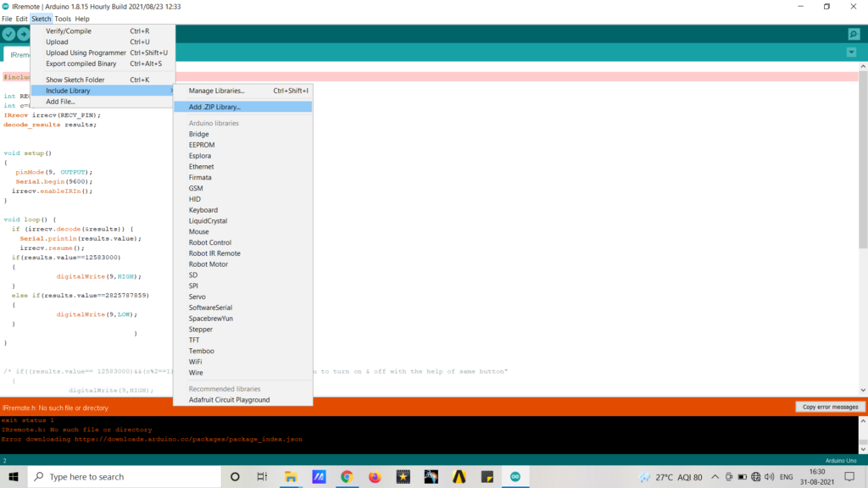Include the Esplora library
868x488 pixels.
(x=243, y=156)
